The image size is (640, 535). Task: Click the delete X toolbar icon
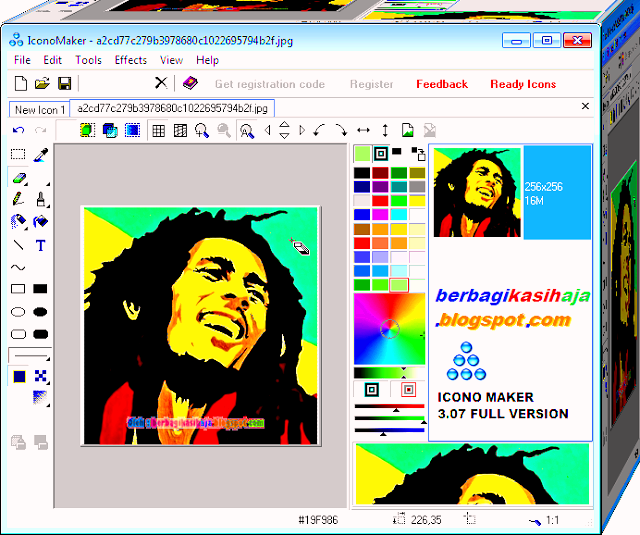[x=161, y=83]
